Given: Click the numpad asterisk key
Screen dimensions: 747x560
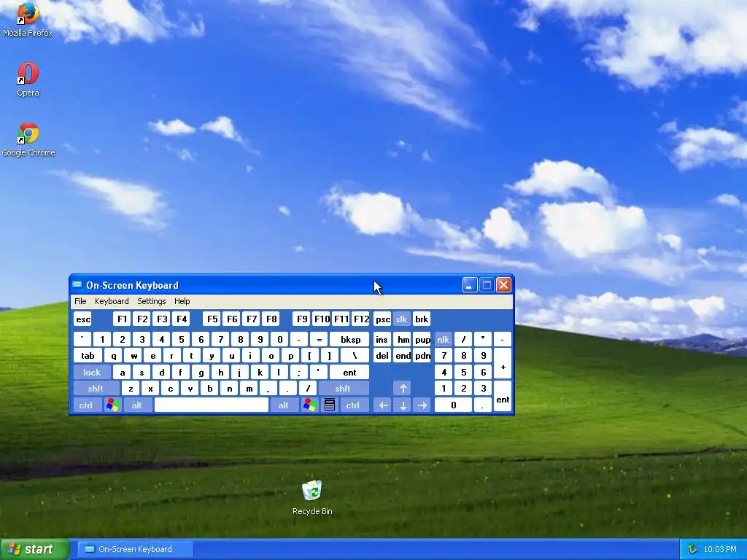Looking at the screenshot, I should click(x=483, y=340).
